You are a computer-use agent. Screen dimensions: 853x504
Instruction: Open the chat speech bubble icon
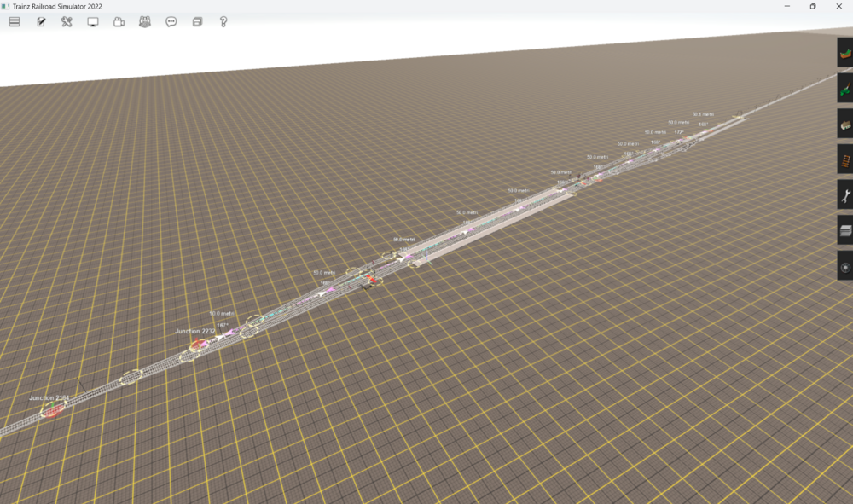click(x=171, y=22)
